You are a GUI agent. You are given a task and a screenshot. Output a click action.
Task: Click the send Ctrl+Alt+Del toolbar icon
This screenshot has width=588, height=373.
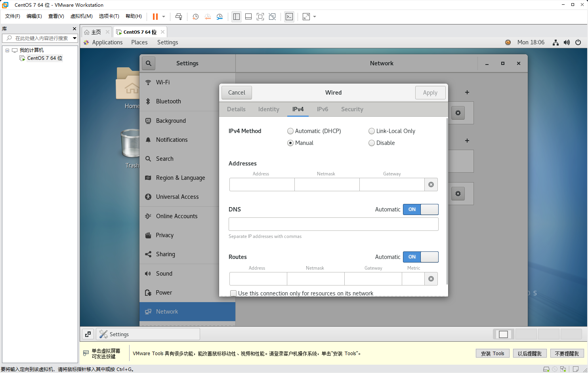tap(179, 17)
